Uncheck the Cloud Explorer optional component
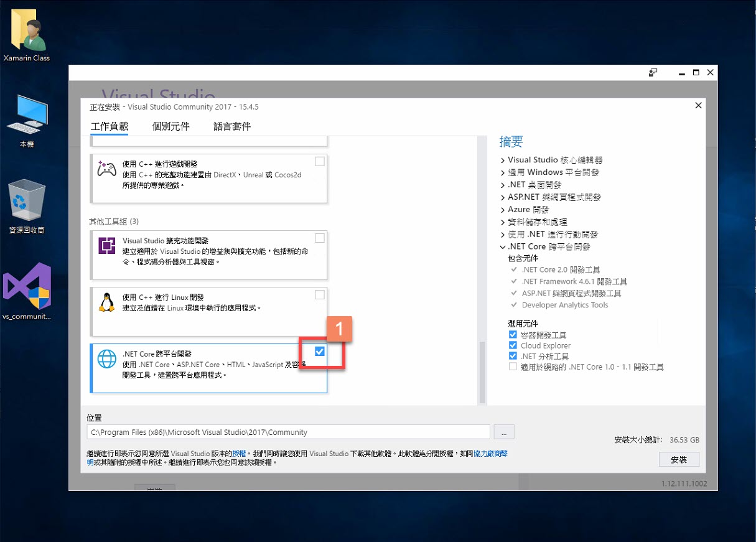Image resolution: width=756 pixels, height=542 pixels. 513,345
